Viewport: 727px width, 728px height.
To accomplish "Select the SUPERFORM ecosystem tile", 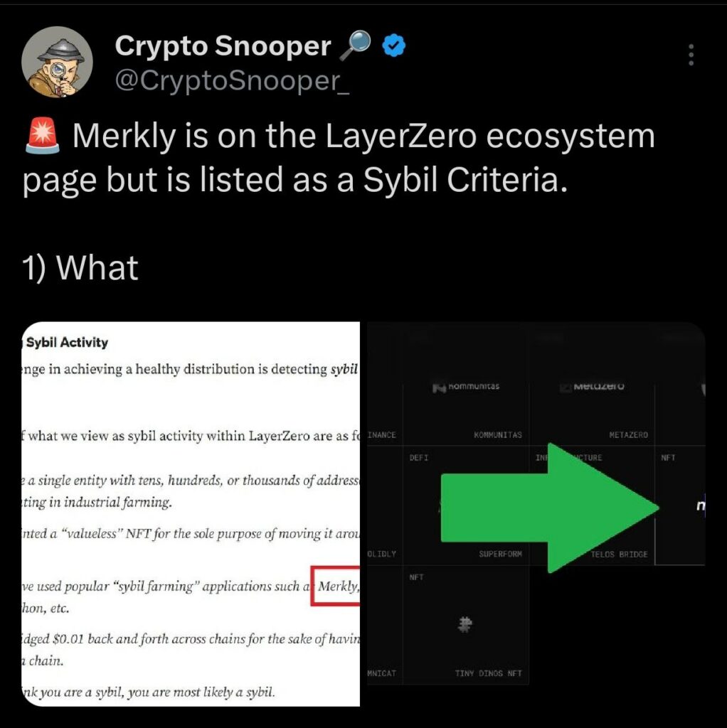I will (x=466, y=505).
